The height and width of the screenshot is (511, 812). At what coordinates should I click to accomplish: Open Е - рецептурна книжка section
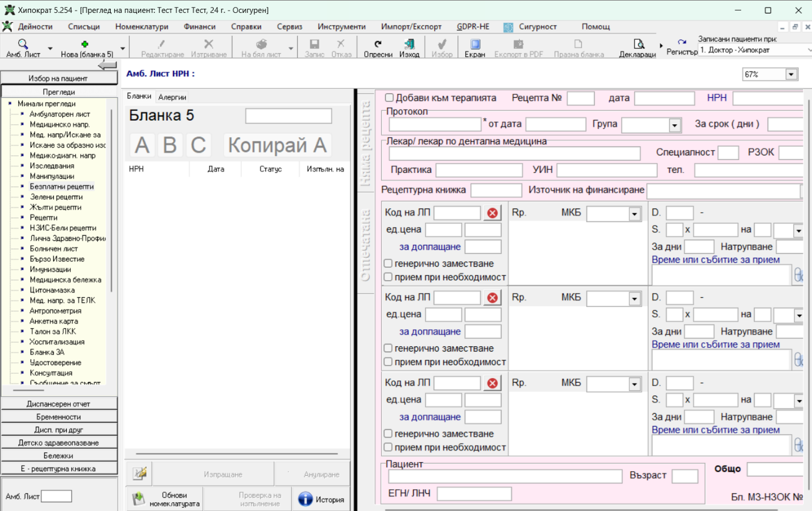pos(59,468)
